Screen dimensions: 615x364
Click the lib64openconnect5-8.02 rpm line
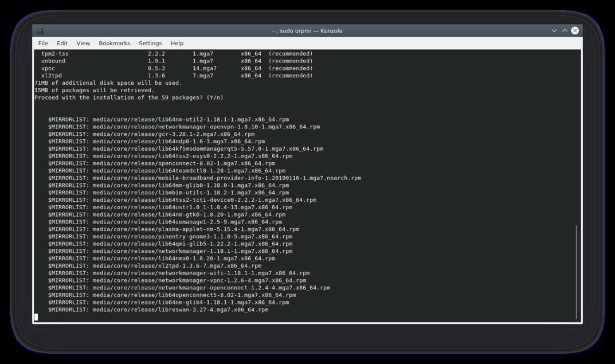[x=172, y=295]
